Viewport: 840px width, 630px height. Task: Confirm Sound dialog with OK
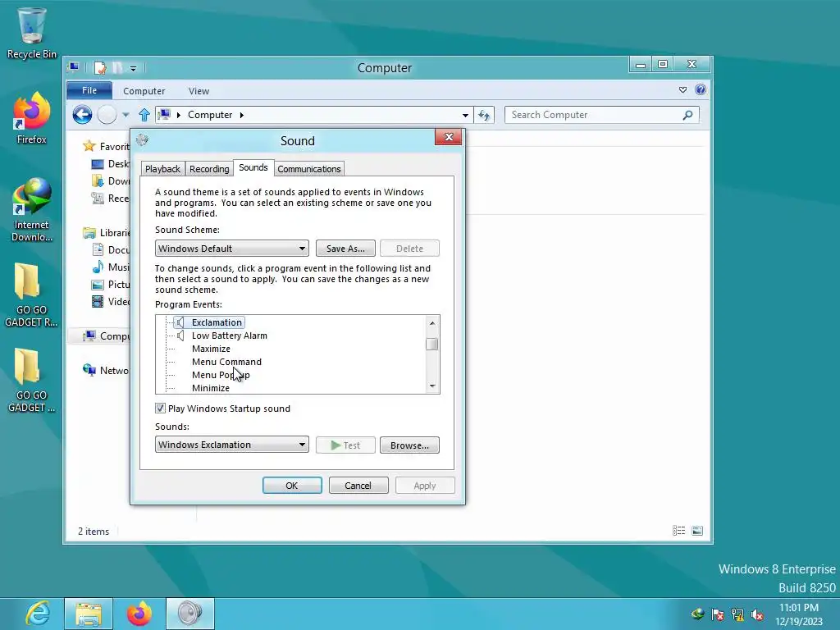pyautogui.click(x=292, y=486)
